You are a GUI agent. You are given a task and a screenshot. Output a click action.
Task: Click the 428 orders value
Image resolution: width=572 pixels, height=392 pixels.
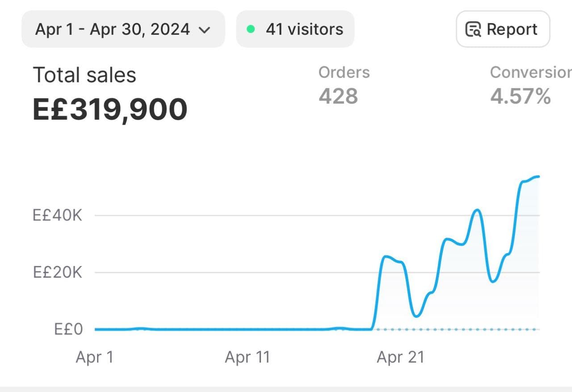tap(338, 96)
